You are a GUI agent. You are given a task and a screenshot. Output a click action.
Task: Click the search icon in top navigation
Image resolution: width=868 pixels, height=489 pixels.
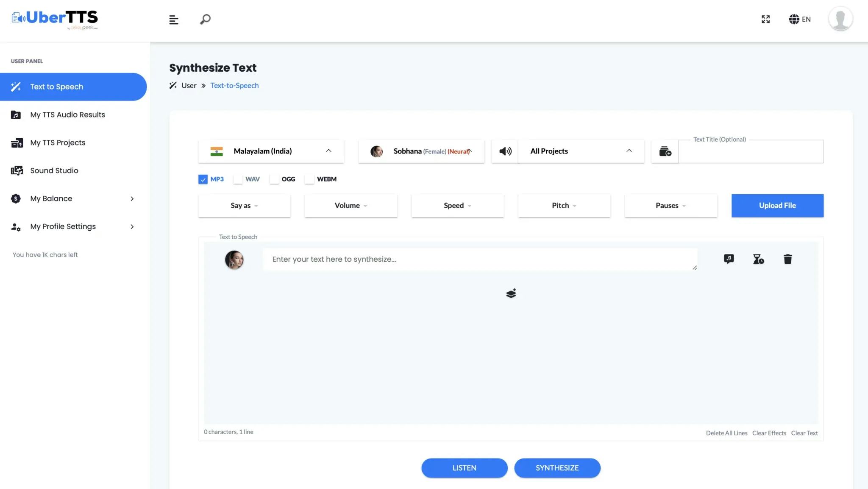click(205, 19)
